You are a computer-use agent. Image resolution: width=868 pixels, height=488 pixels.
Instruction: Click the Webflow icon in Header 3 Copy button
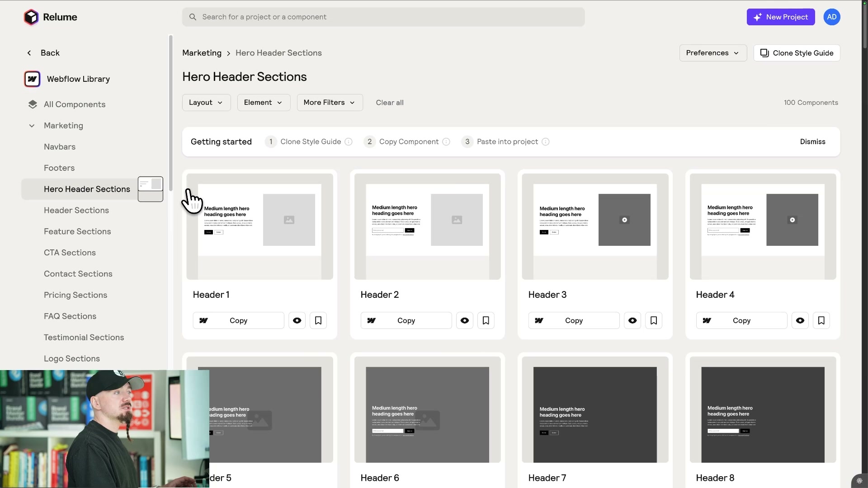click(x=539, y=320)
